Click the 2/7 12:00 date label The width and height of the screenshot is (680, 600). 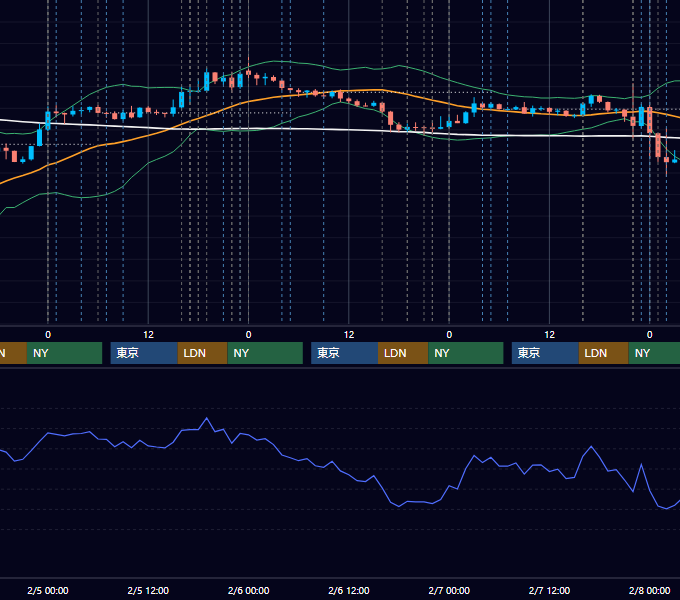tap(549, 590)
